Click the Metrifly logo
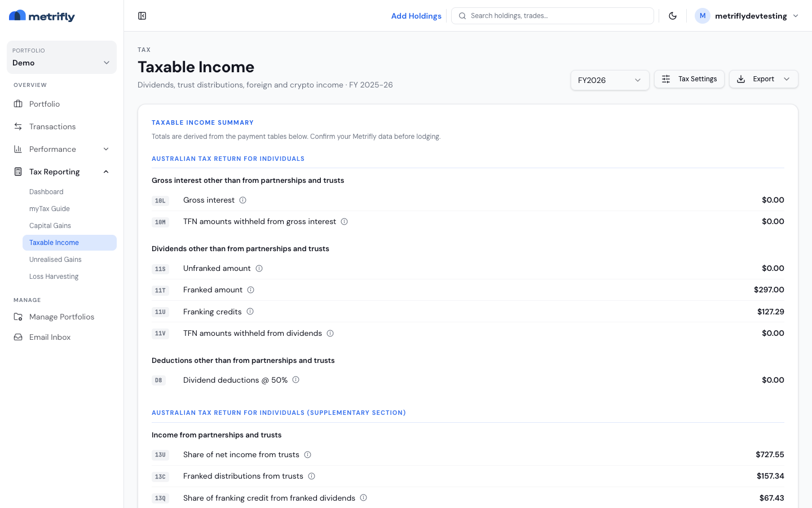Screen dimensions: 812x508 (x=42, y=16)
